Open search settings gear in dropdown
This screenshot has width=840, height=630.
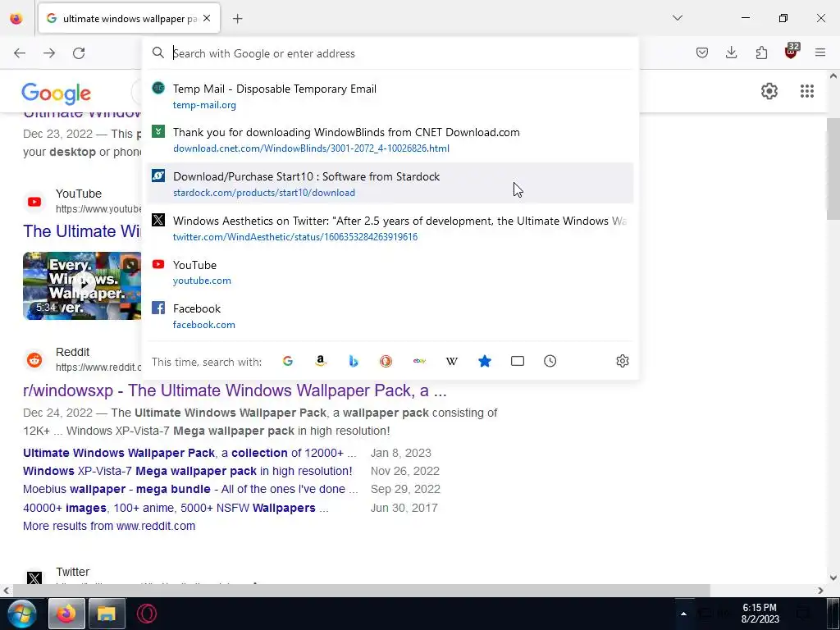click(622, 361)
